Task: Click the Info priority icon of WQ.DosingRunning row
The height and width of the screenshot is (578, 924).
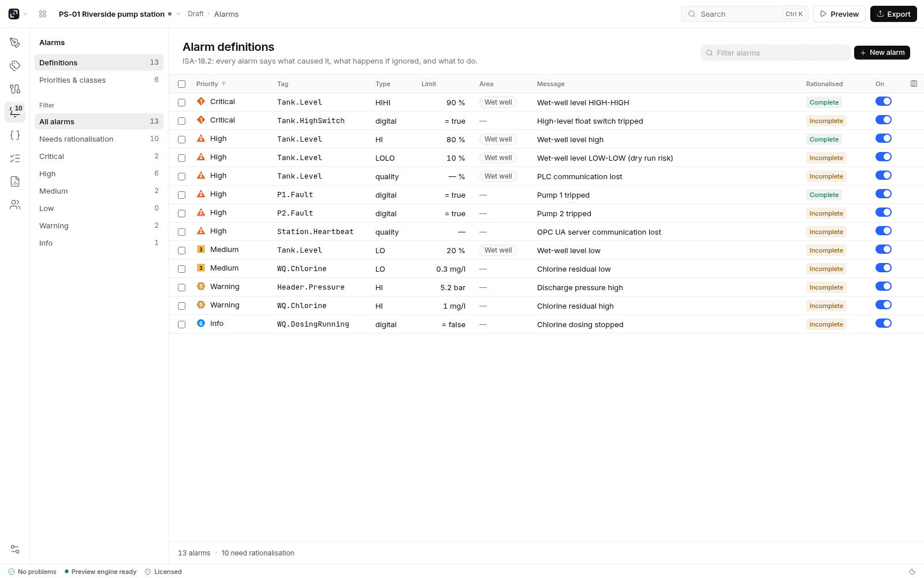Action: tap(201, 323)
